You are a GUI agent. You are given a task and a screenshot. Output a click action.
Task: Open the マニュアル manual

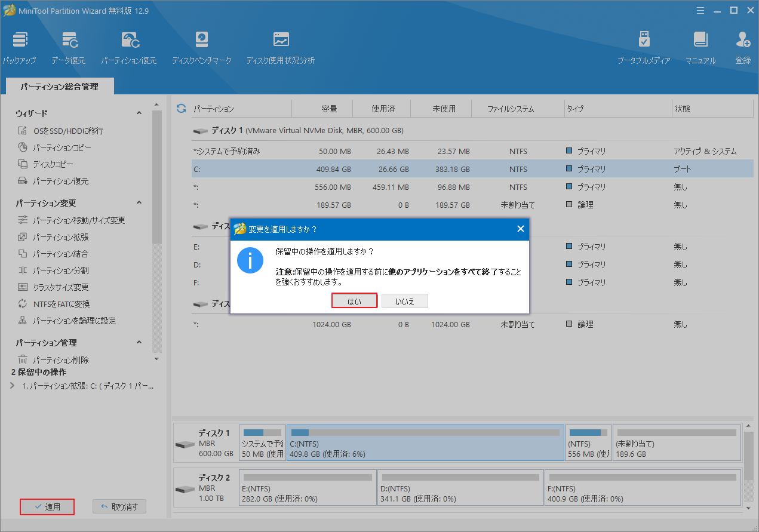coord(700,48)
